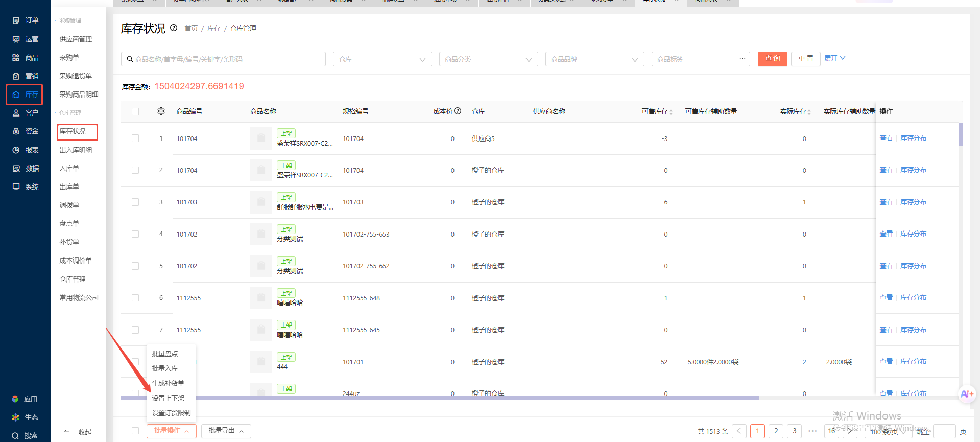
Task: Click 库存分布 link for row 1
Action: 913,138
